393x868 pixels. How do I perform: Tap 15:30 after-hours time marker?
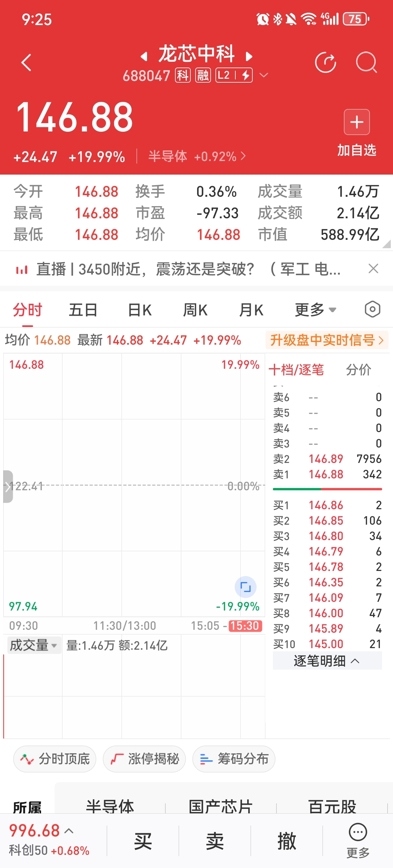pyautogui.click(x=245, y=626)
